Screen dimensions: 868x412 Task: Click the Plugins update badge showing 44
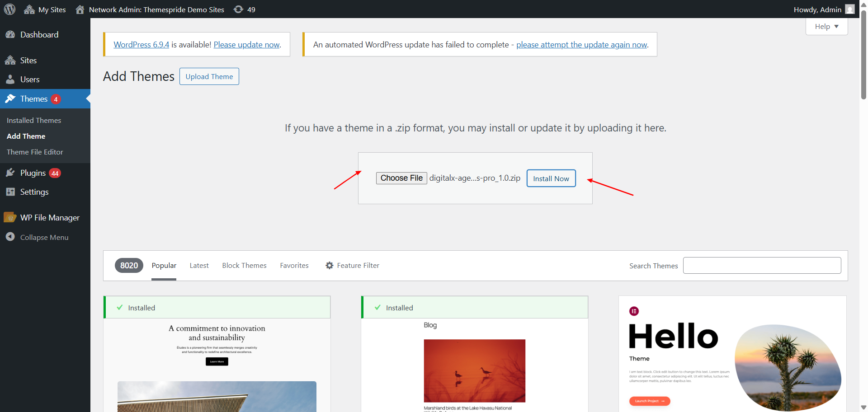click(x=55, y=173)
